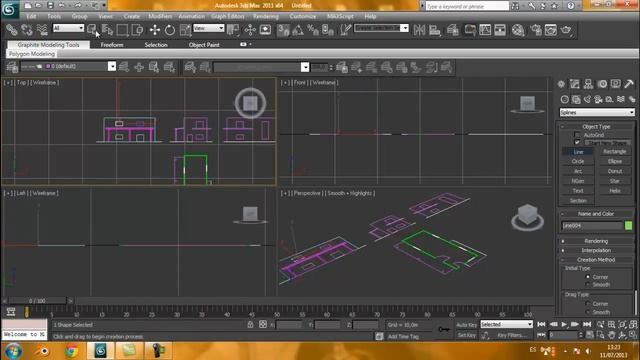Enable the AutoGrid checkbox
Screen dimensions: 640x360
point(577,135)
